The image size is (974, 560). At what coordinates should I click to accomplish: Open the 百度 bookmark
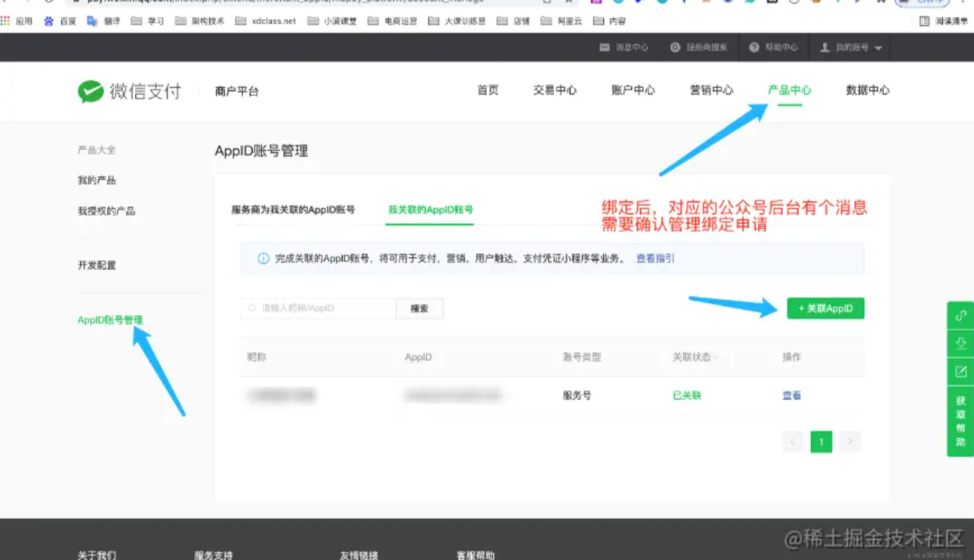tap(60, 21)
